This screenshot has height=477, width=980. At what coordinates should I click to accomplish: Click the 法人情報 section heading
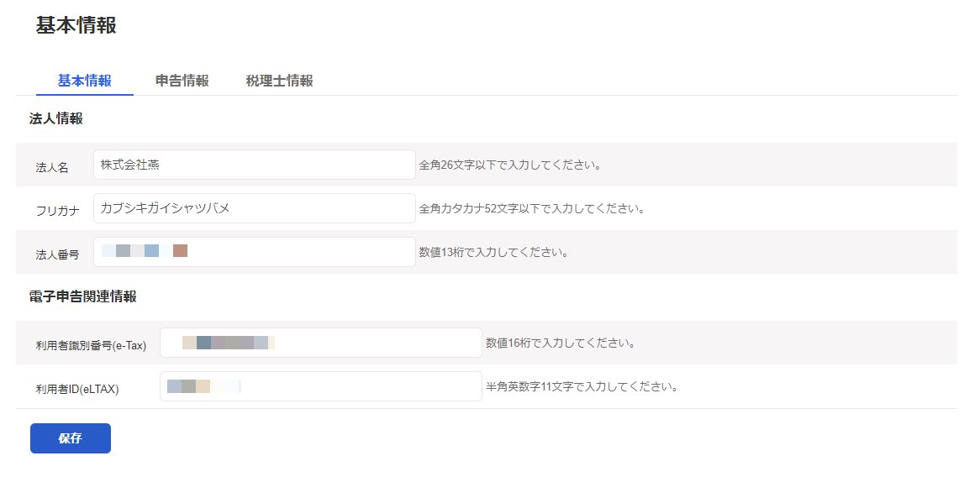click(56, 119)
